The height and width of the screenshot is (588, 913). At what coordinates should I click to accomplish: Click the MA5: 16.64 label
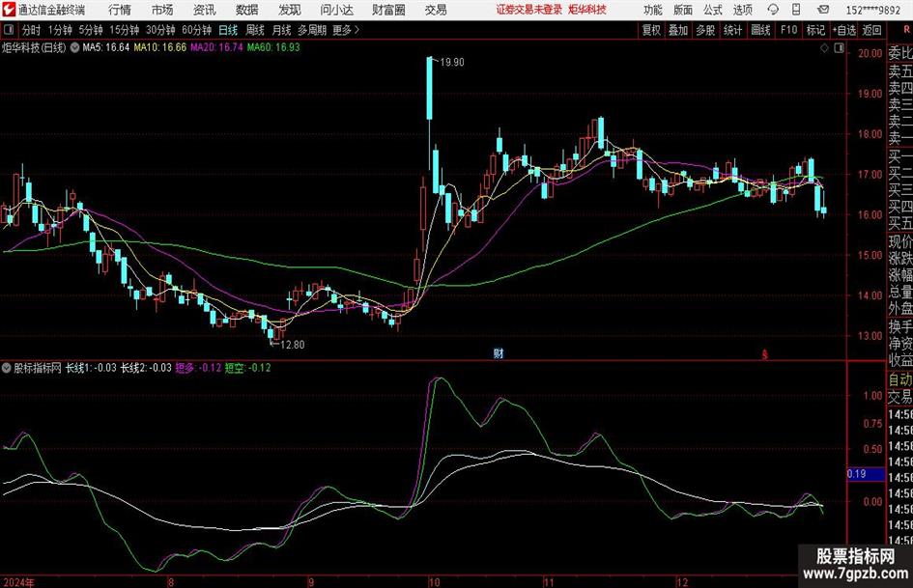[x=106, y=47]
